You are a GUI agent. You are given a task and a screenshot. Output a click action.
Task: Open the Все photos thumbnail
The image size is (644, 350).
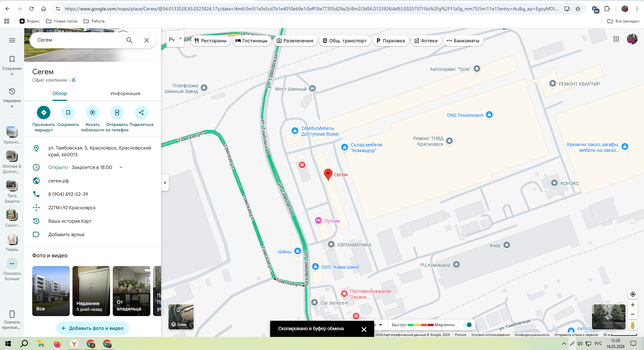point(51,291)
